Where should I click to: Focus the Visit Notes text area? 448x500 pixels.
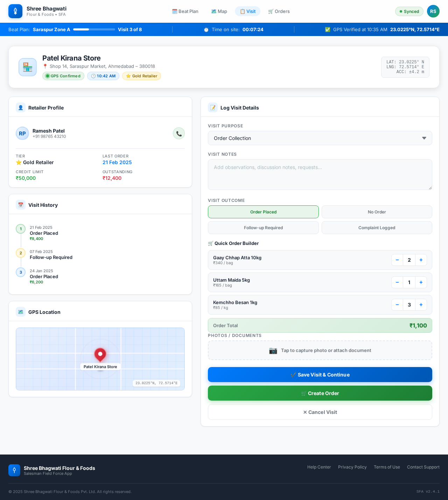point(320,175)
